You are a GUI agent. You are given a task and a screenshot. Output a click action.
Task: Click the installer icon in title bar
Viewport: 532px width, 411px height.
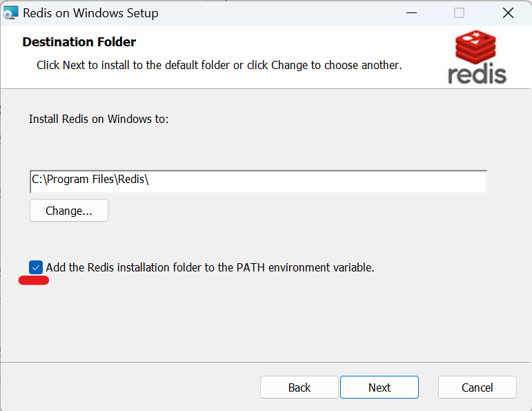[x=10, y=13]
